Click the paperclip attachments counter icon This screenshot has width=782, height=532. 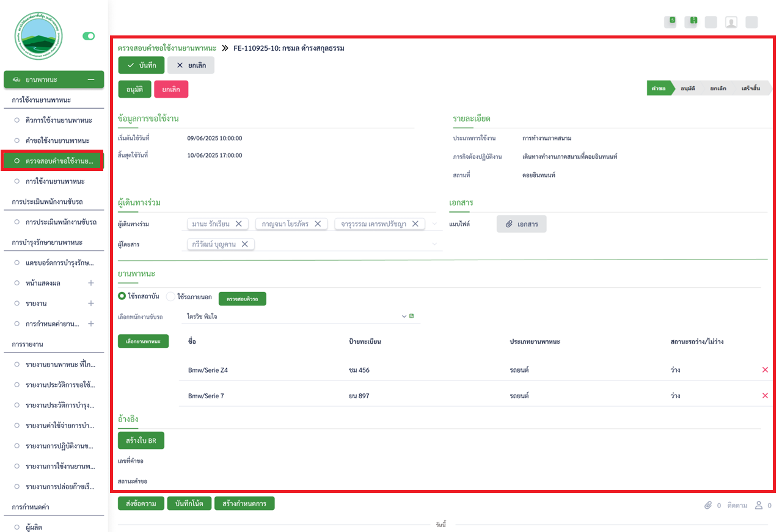[708, 505]
